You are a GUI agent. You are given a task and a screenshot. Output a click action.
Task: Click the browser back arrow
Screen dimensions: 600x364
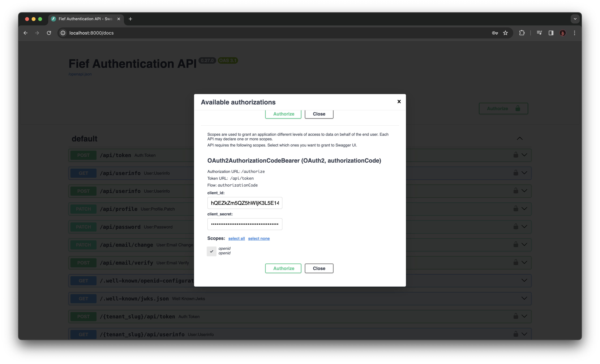click(26, 33)
